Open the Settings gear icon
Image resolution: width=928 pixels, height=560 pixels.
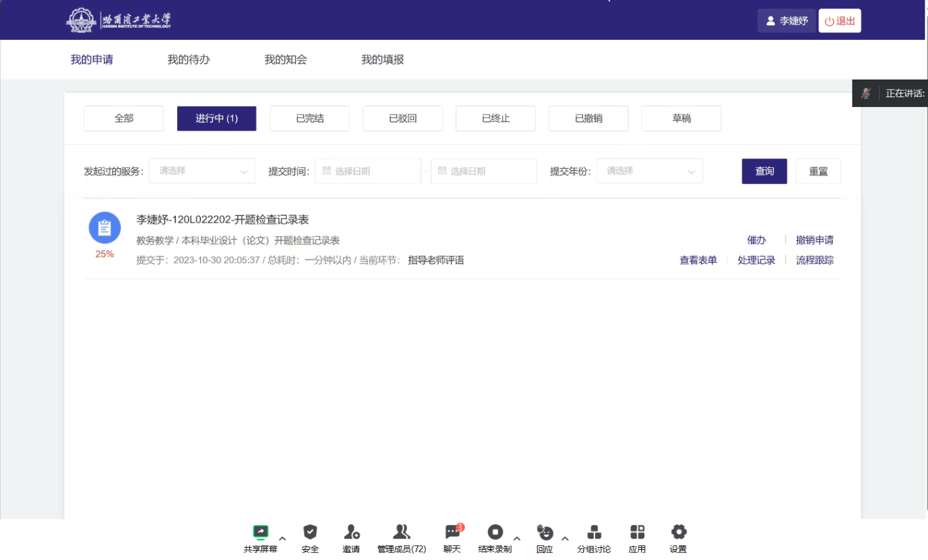click(678, 533)
